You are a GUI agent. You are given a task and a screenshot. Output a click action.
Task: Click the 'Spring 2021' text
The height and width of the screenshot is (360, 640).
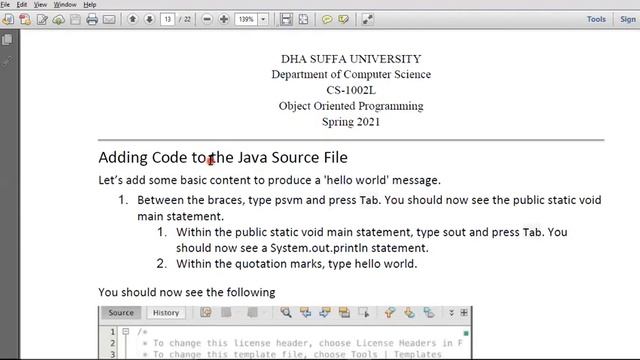pos(351,122)
